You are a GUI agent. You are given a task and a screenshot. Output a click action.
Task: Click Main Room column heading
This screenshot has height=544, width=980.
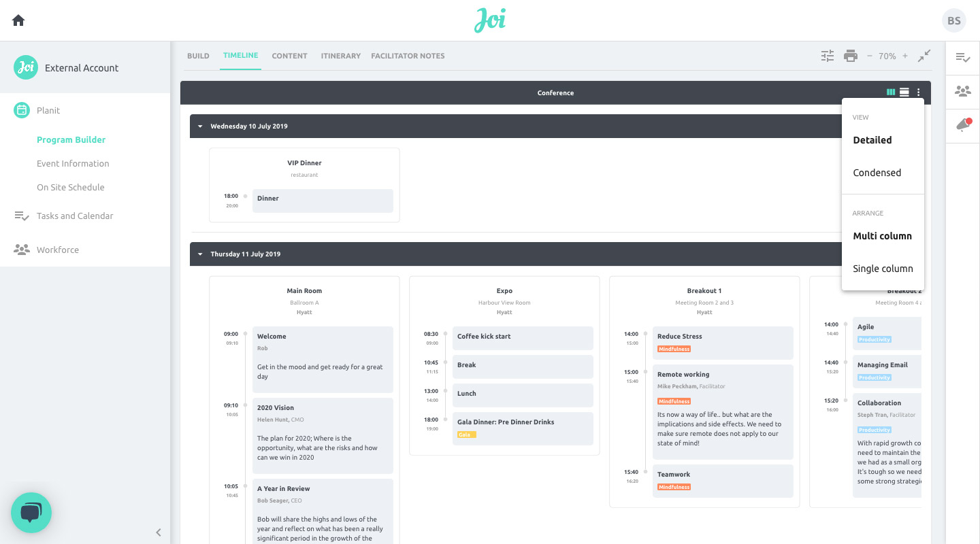[x=304, y=291]
